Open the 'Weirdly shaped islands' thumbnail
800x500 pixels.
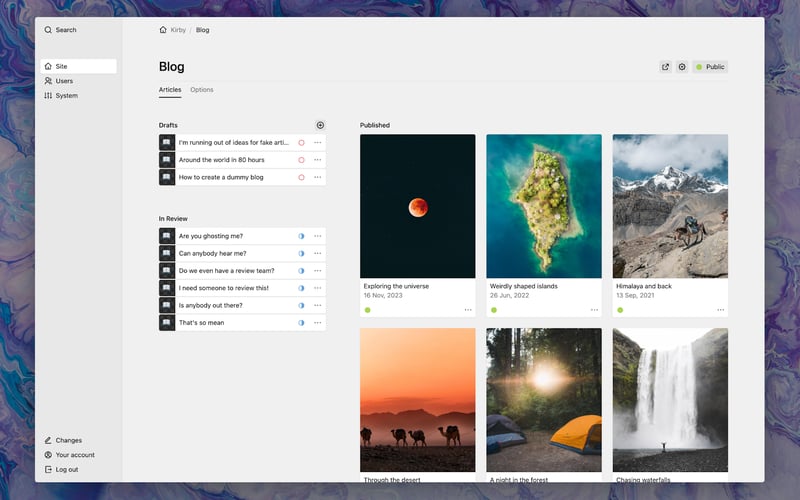pos(544,206)
